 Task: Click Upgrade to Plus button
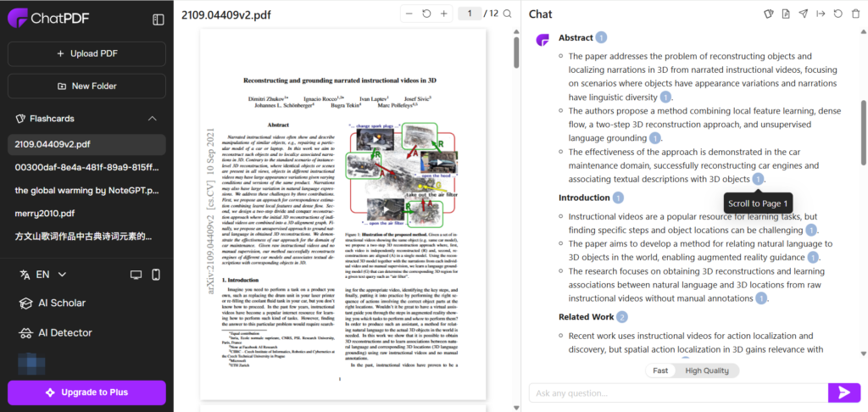(x=86, y=393)
